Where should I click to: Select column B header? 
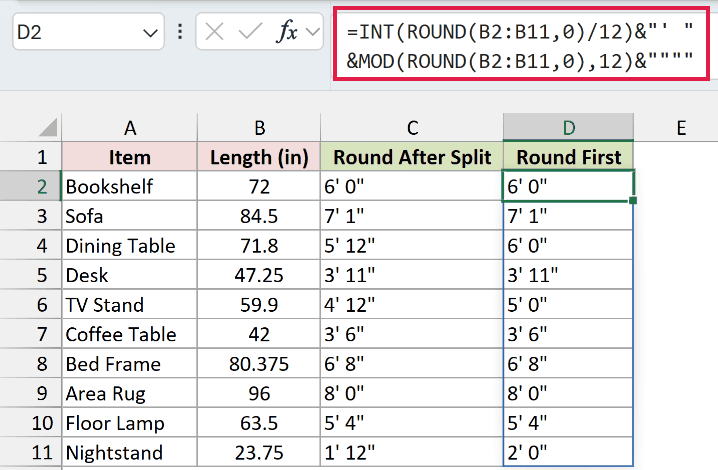click(259, 127)
